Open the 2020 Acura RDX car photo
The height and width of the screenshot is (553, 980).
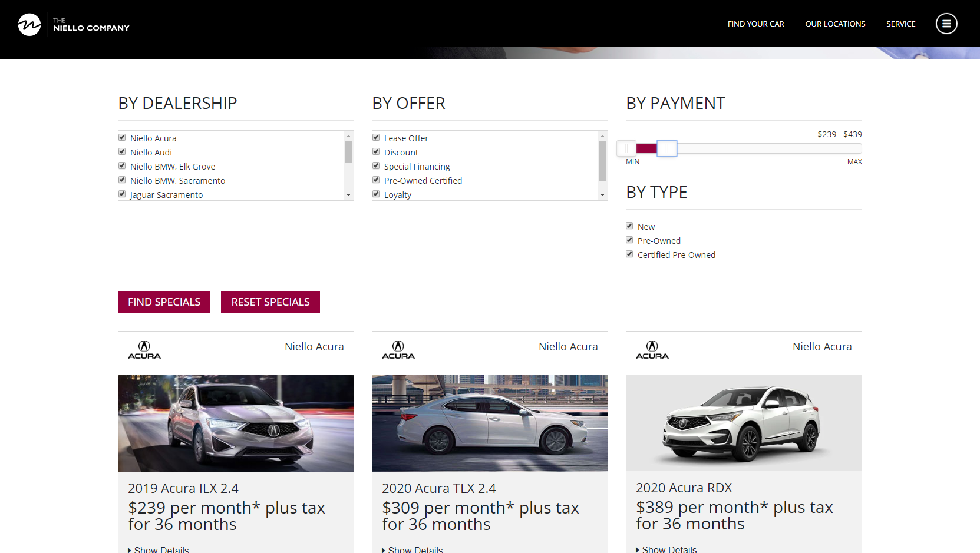click(744, 423)
